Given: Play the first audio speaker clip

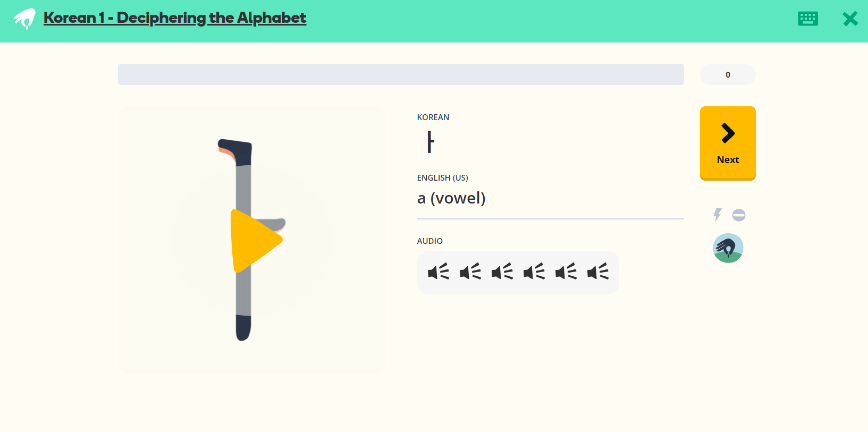Looking at the screenshot, I should pos(439,272).
